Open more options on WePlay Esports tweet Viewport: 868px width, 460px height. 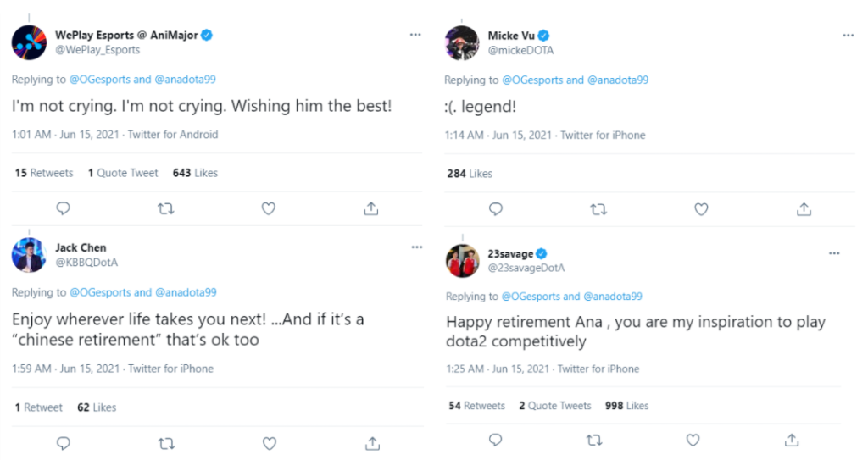point(415,35)
